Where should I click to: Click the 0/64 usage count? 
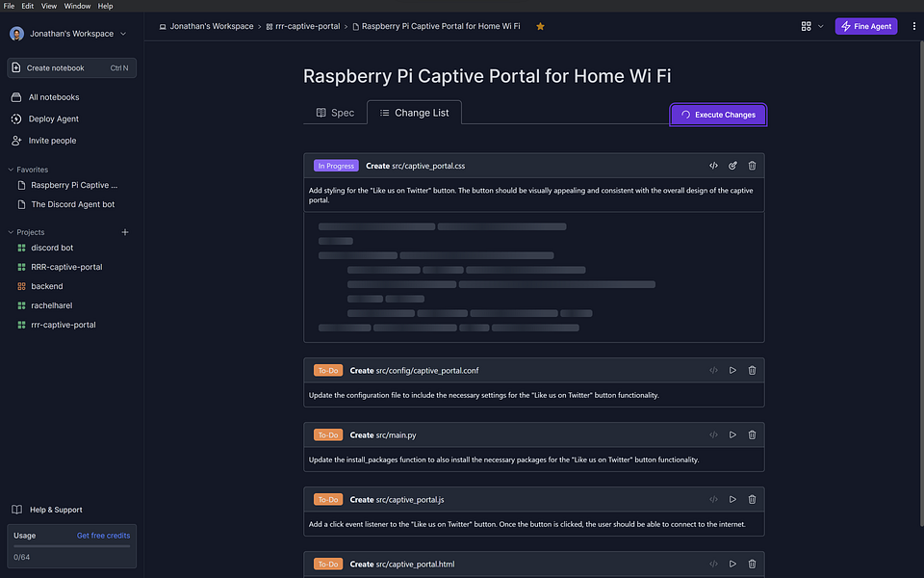[x=22, y=558]
